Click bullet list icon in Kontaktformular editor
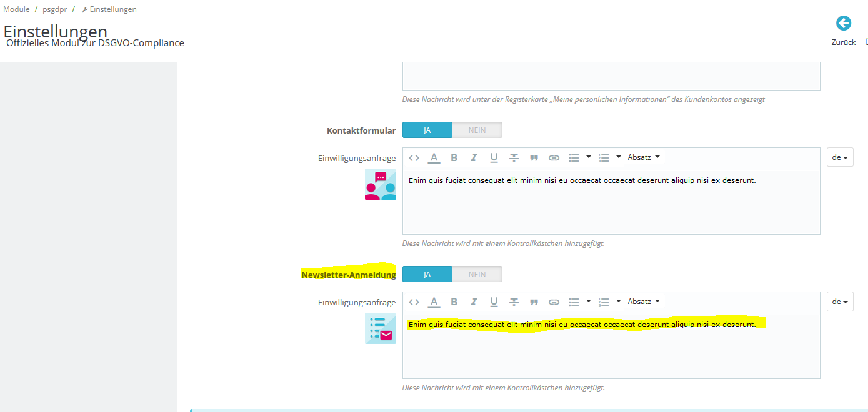The image size is (868, 412). click(x=574, y=158)
